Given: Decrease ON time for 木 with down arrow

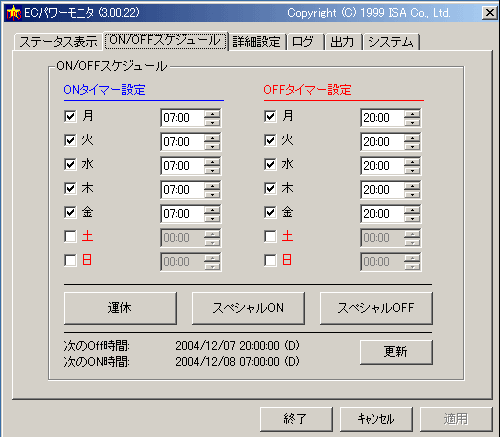Looking at the screenshot, I should point(212,194).
